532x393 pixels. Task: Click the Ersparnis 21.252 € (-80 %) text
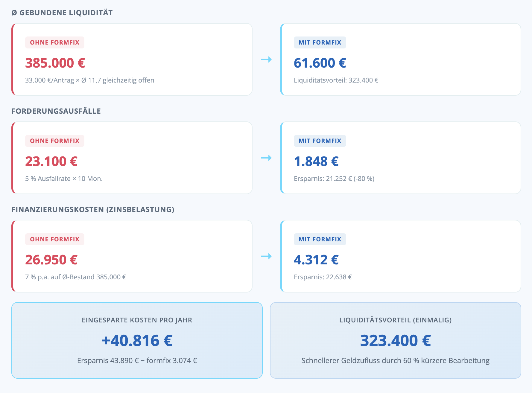click(x=334, y=179)
